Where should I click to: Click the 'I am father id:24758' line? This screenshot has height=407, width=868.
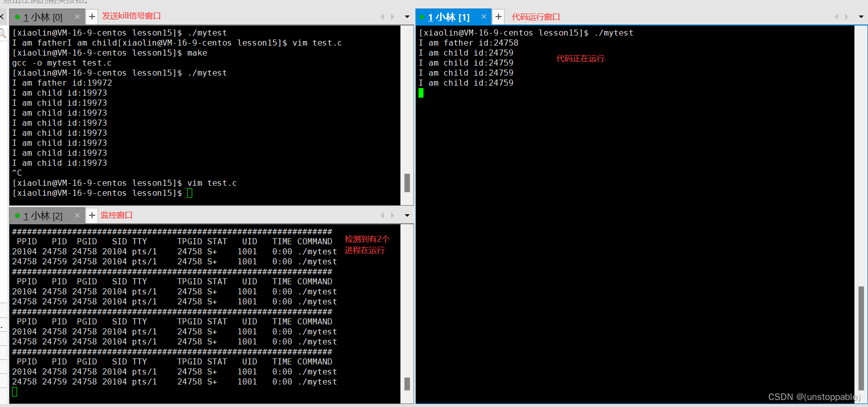coord(469,43)
